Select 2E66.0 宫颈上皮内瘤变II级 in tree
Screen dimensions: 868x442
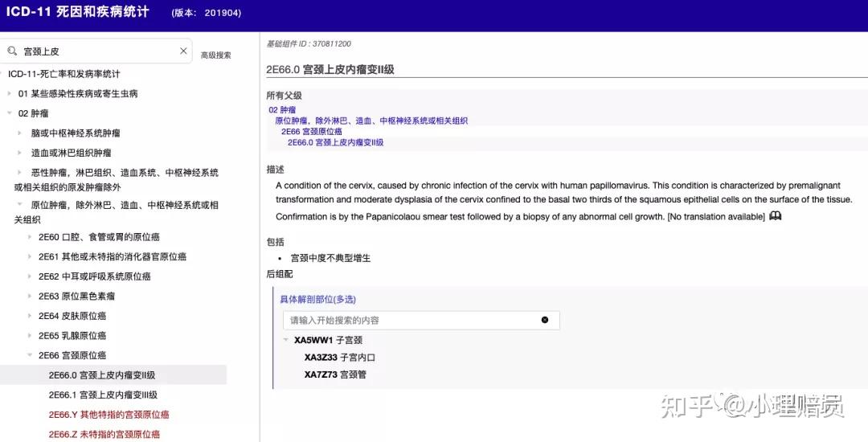coord(102,375)
